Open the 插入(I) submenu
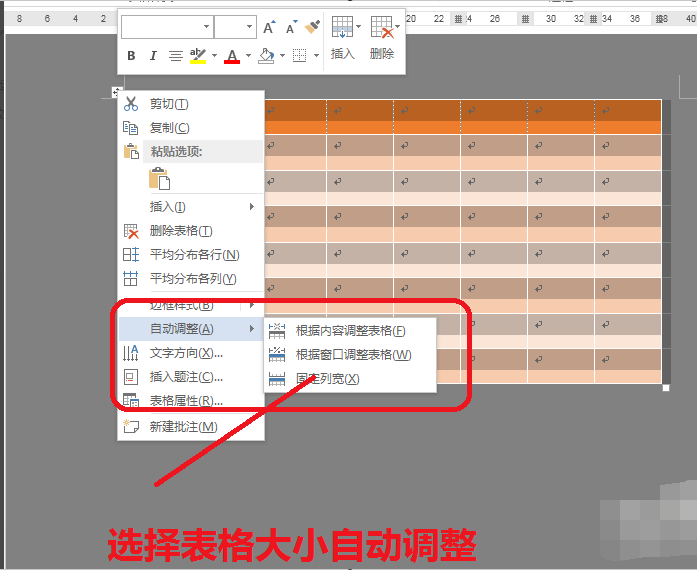This screenshot has height=570, width=697. (192, 207)
